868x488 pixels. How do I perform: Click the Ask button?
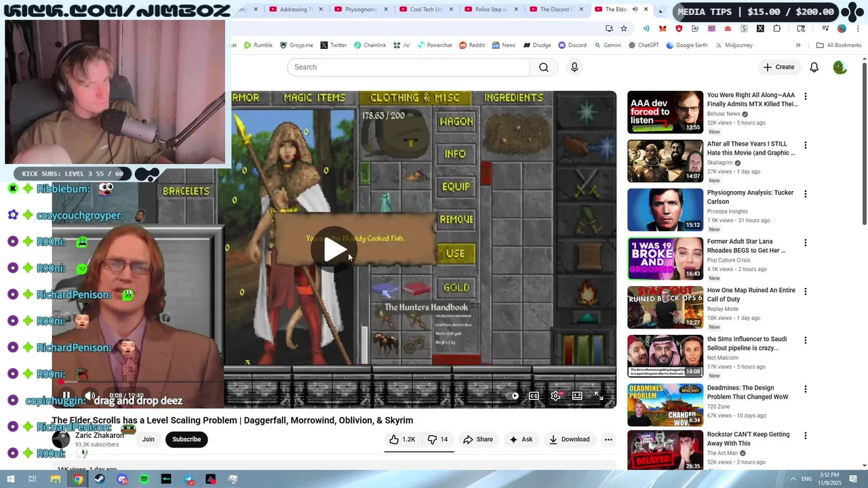pos(521,439)
